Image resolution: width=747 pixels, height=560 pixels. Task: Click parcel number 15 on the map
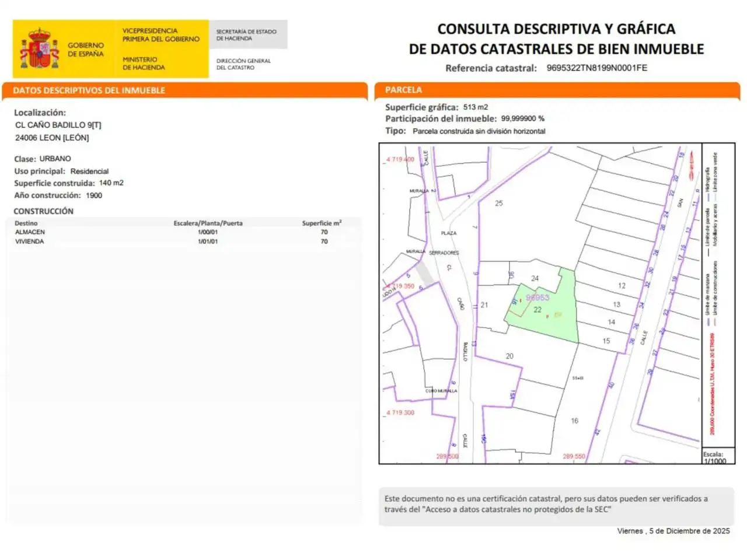(606, 341)
